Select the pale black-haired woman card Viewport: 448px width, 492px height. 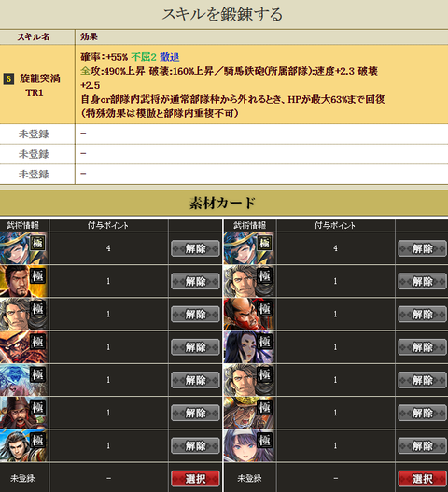(249, 347)
